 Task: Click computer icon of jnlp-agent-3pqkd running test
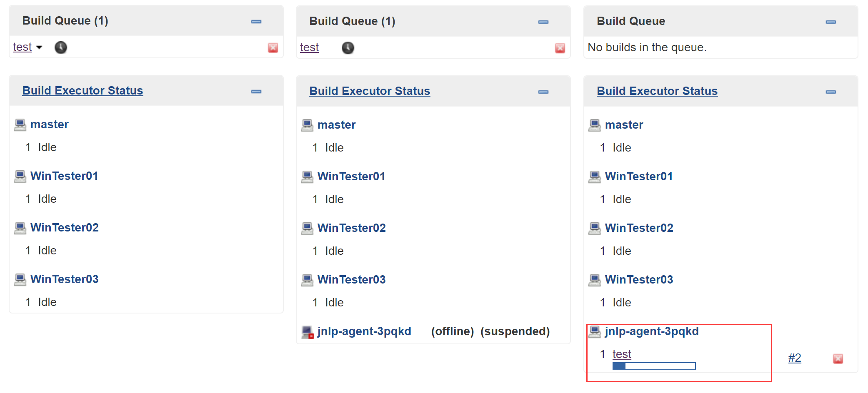(x=595, y=332)
